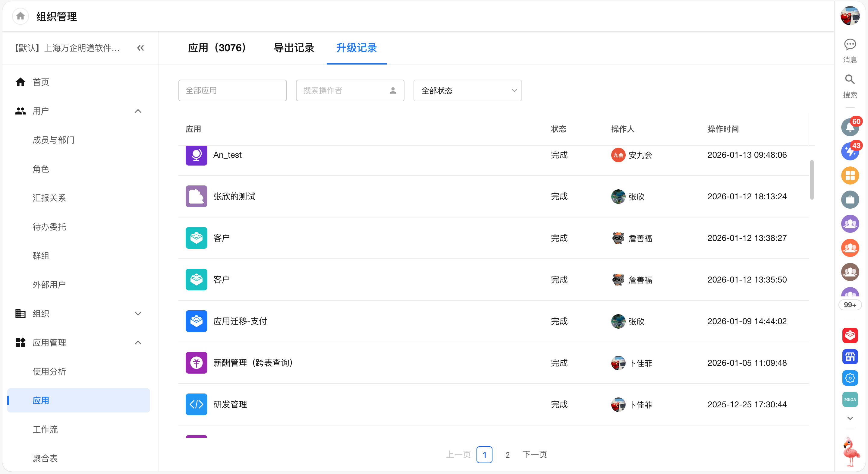Switch to the 应用（3076）tab

217,48
